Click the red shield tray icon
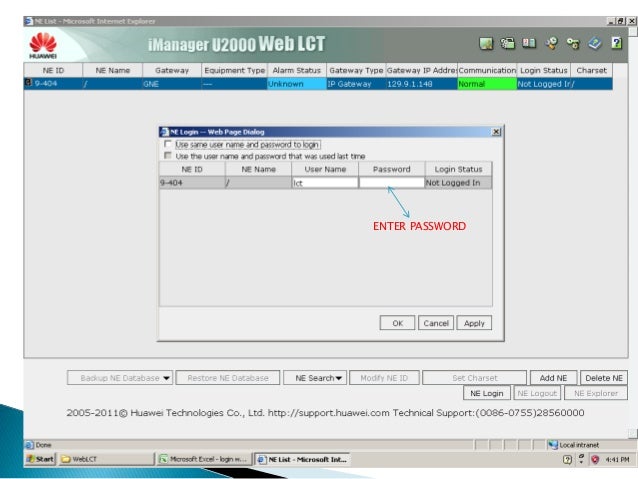The image size is (638, 479). point(595,459)
